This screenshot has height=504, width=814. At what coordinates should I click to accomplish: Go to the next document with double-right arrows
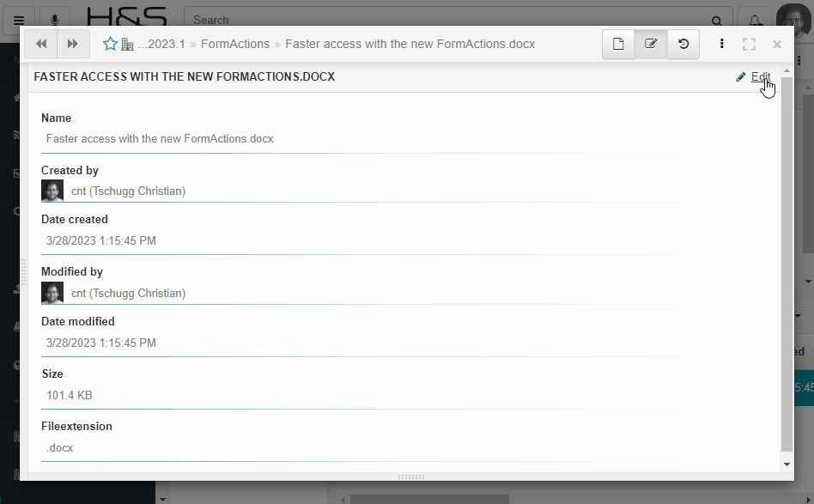tap(73, 44)
